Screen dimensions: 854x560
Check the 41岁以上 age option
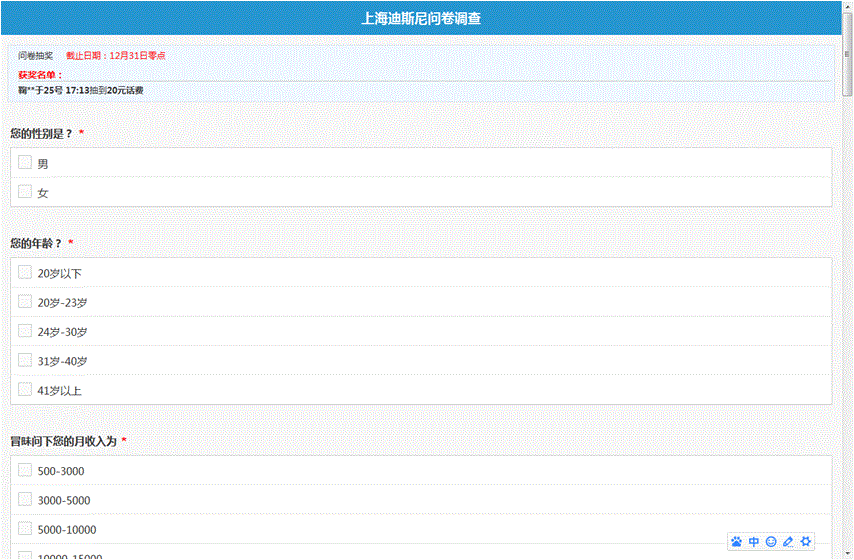tap(25, 389)
